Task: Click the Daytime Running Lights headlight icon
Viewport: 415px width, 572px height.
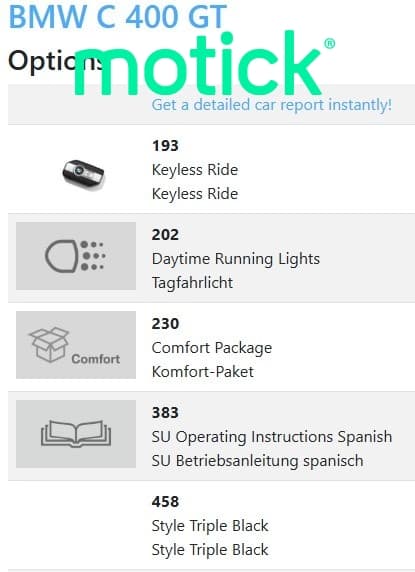Action: pyautogui.click(x=76, y=256)
